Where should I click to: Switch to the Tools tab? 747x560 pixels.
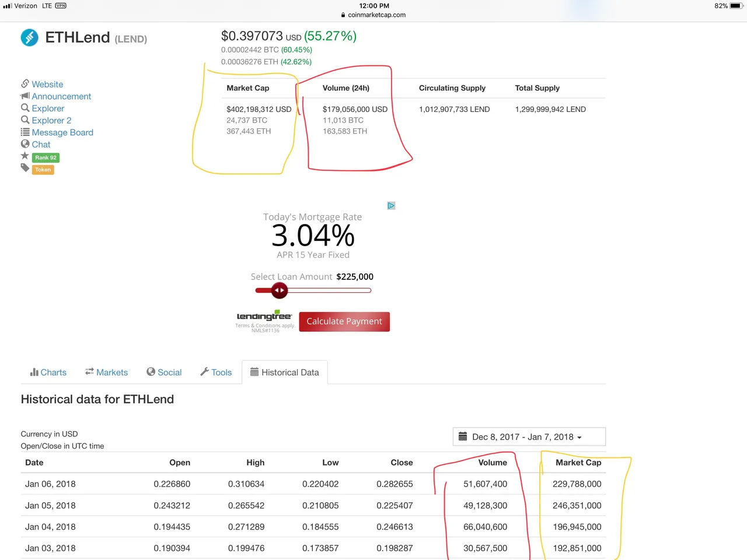[216, 372]
